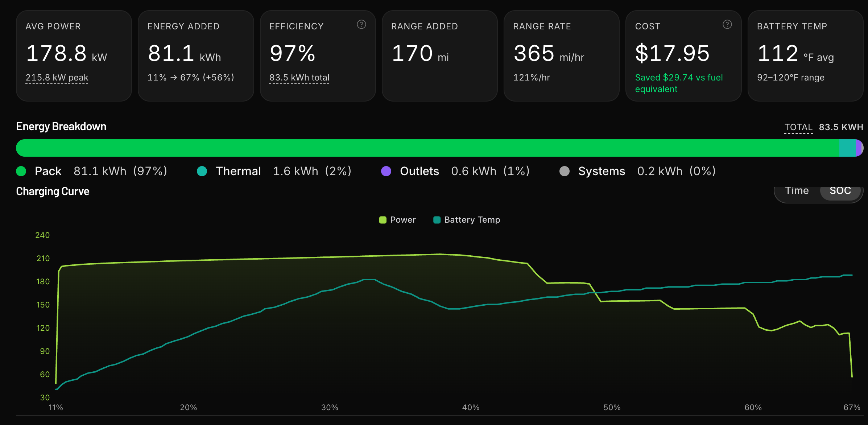
Task: Click the green Pack segment of energy bar
Action: [x=428, y=148]
